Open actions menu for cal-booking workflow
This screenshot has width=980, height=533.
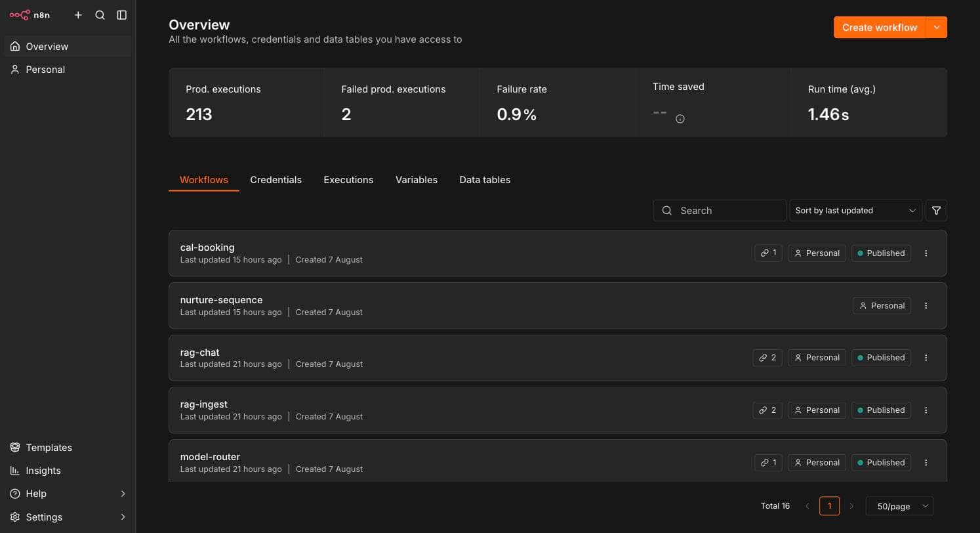coord(926,253)
